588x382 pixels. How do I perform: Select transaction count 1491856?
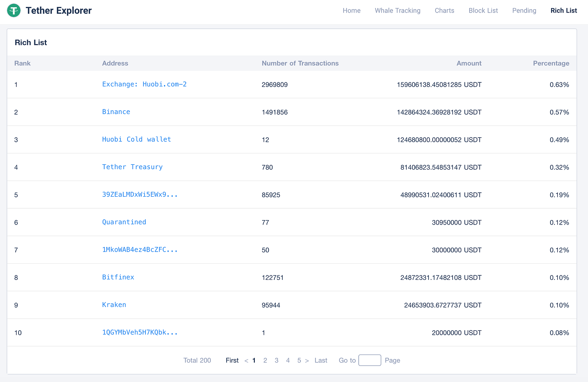(x=275, y=112)
